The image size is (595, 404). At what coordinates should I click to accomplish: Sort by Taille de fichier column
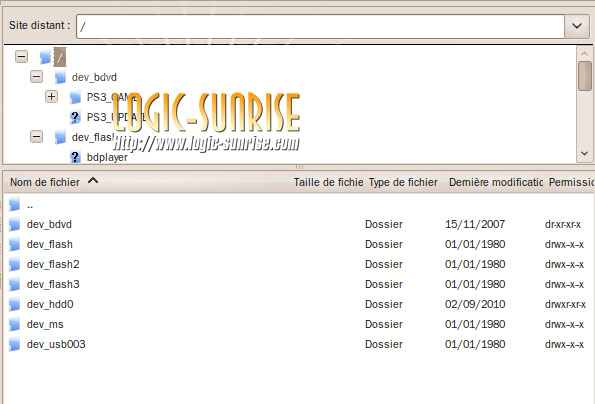point(329,182)
